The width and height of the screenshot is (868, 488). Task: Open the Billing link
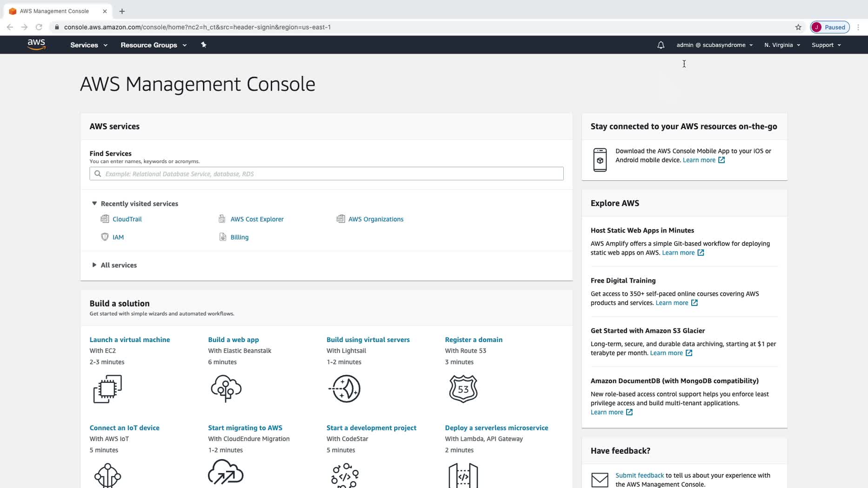tap(240, 237)
